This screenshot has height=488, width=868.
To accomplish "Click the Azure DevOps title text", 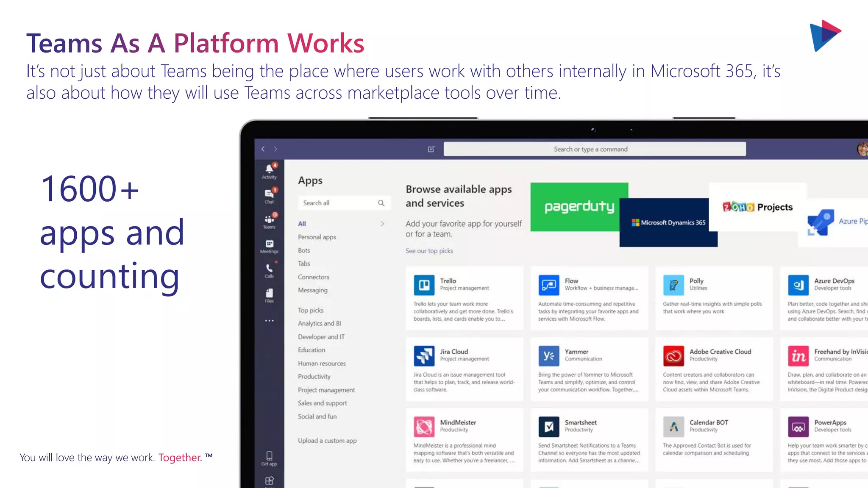I will [834, 281].
